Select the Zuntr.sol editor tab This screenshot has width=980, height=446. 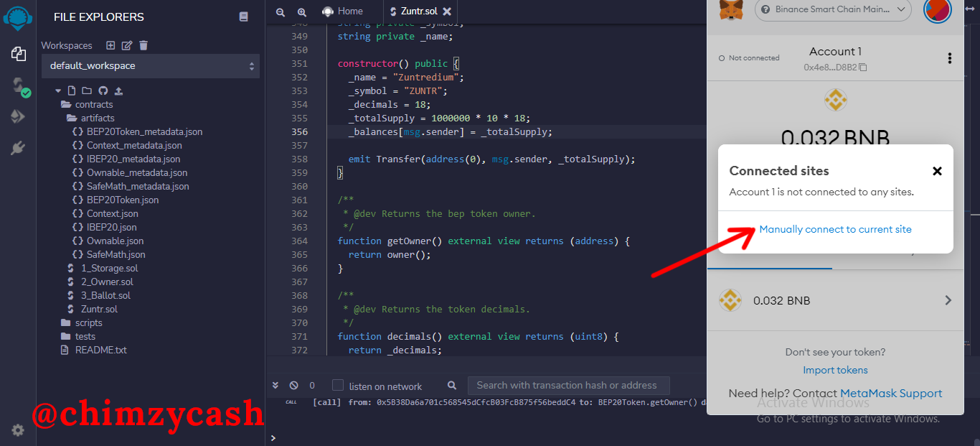coord(419,11)
